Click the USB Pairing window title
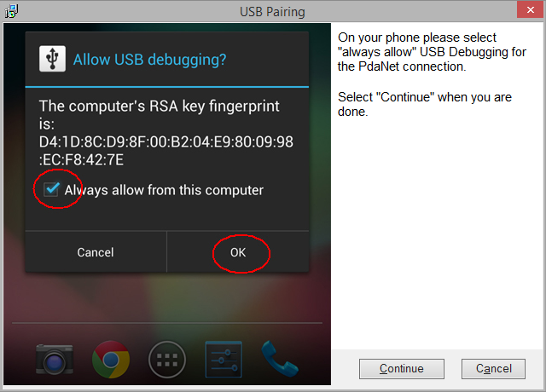The image size is (546, 392). pos(272,12)
